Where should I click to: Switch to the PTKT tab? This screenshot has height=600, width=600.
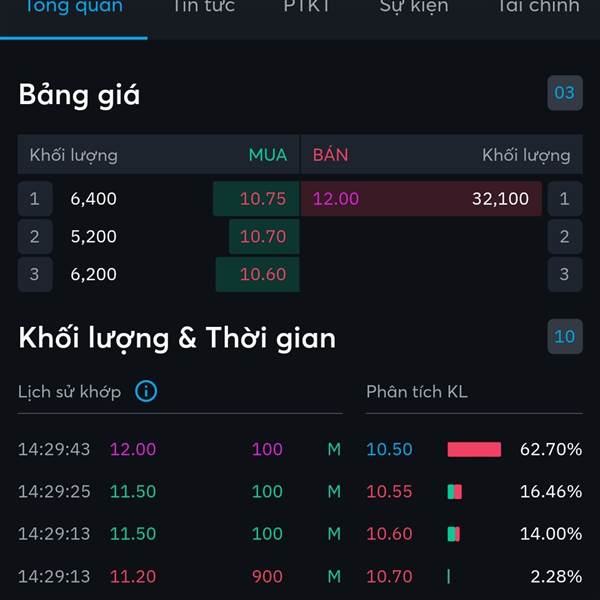pyautogui.click(x=307, y=7)
